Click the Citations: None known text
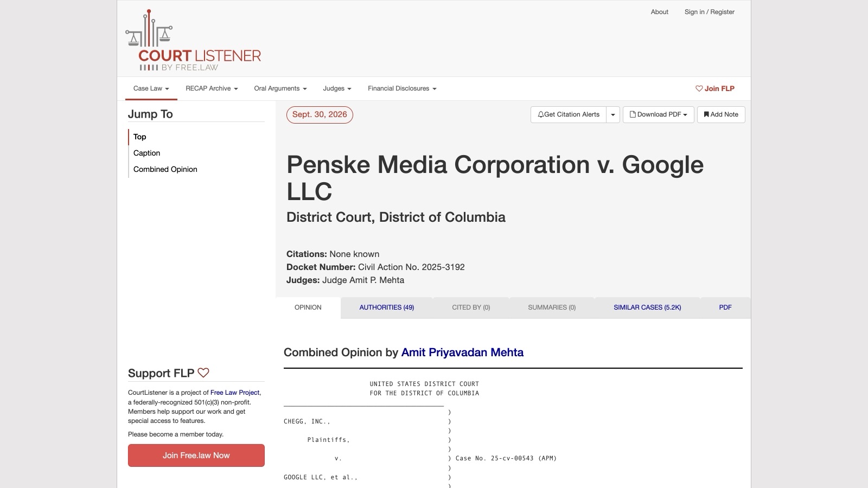 tap(333, 254)
